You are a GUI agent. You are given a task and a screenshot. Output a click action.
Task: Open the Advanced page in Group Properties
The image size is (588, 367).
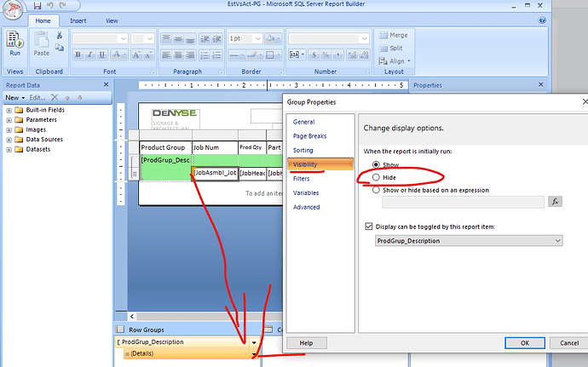click(307, 207)
